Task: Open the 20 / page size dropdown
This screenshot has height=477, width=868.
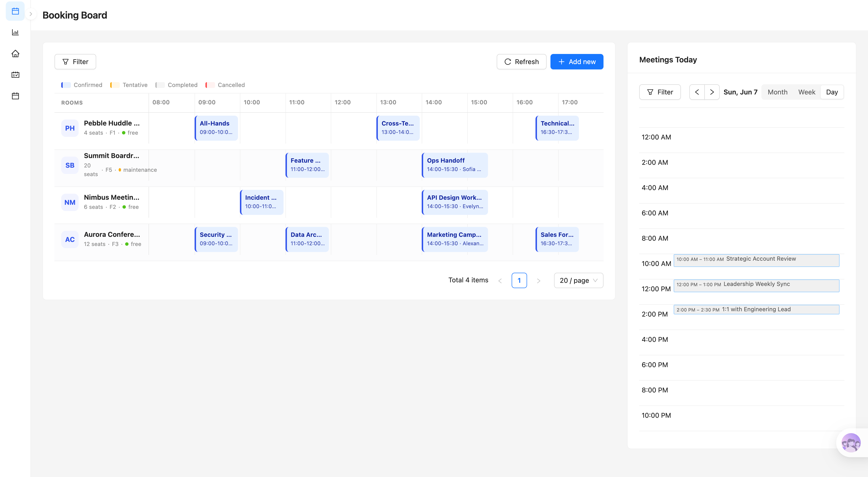Action: (x=578, y=280)
